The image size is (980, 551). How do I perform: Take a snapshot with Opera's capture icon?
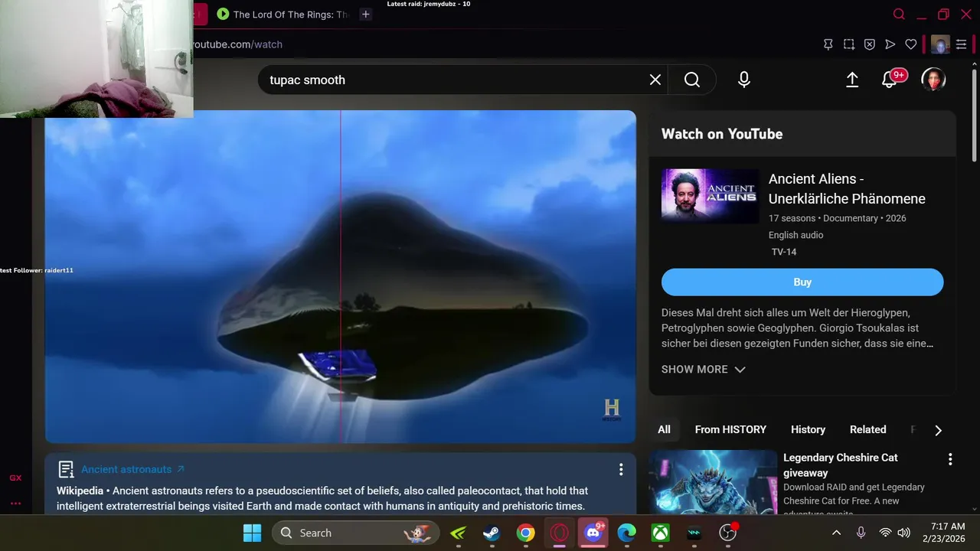pos(849,44)
